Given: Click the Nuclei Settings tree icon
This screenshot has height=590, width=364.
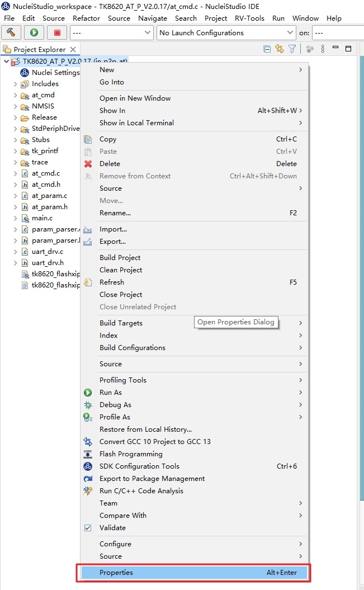Looking at the screenshot, I should (x=25, y=72).
